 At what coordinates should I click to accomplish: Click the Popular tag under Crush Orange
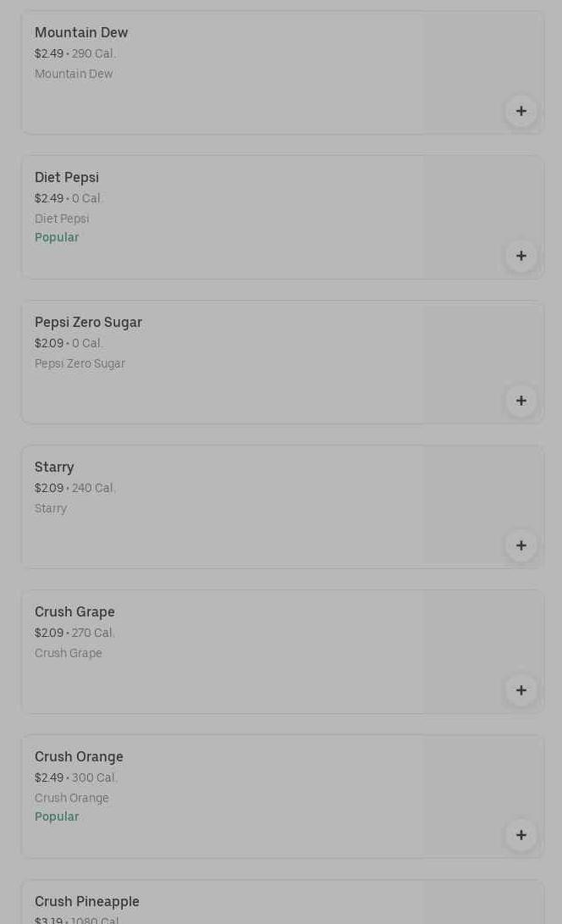[x=57, y=817]
